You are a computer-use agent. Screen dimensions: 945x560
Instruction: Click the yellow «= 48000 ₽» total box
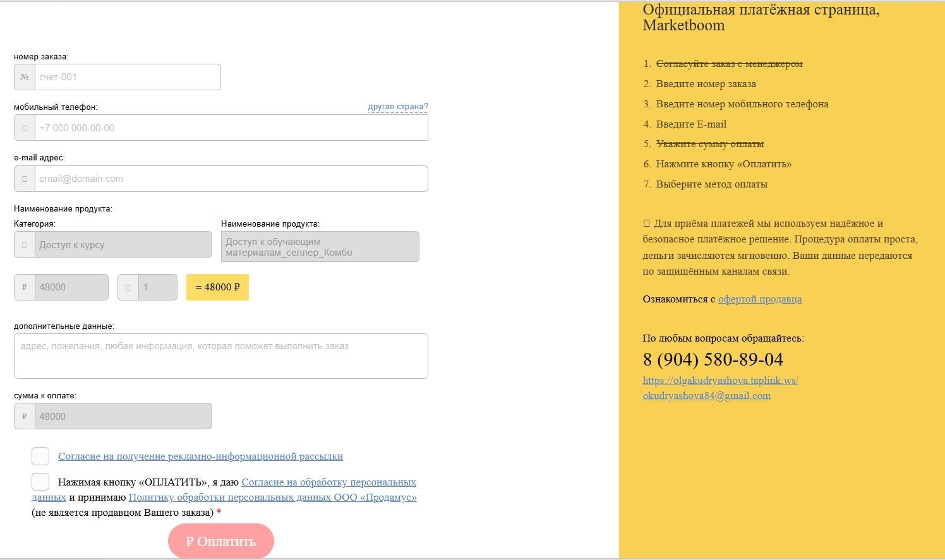(x=217, y=287)
